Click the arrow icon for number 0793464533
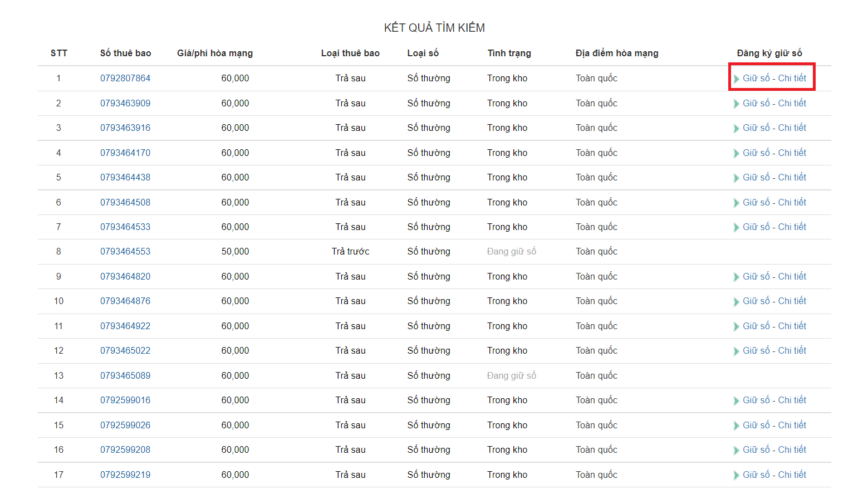 click(x=737, y=228)
